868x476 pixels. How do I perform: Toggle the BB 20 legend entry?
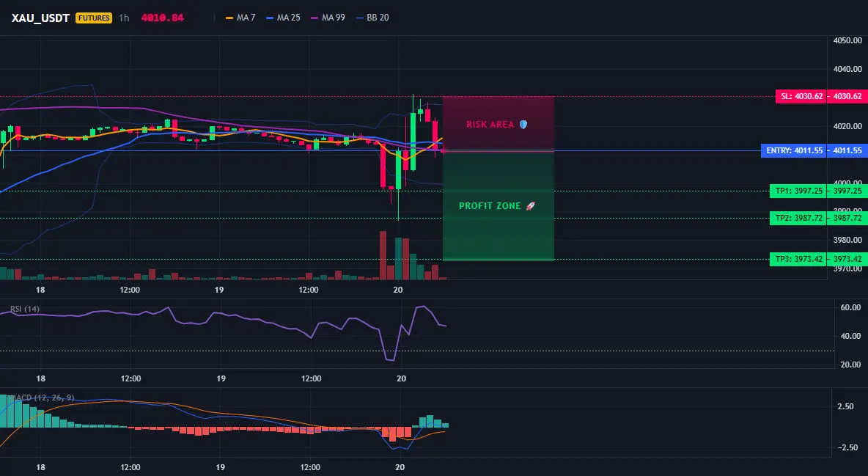(372, 18)
